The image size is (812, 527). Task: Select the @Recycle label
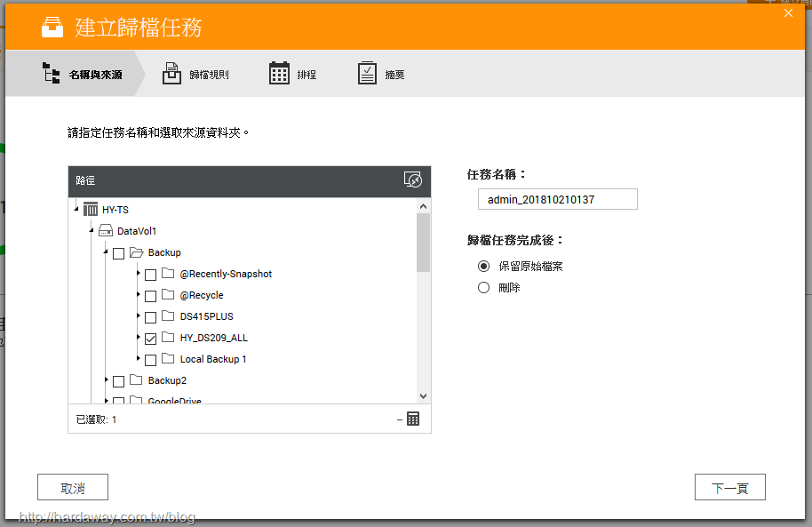[202, 295]
